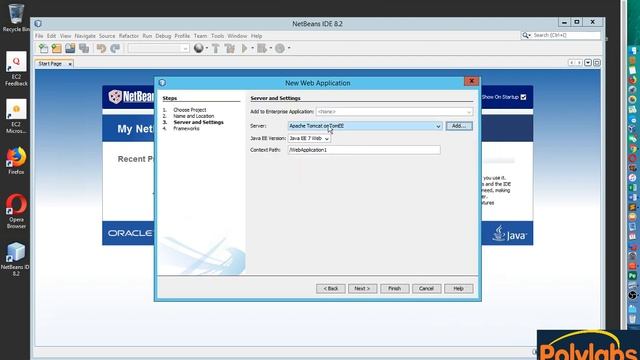Click the Choose Project step text

click(189, 110)
